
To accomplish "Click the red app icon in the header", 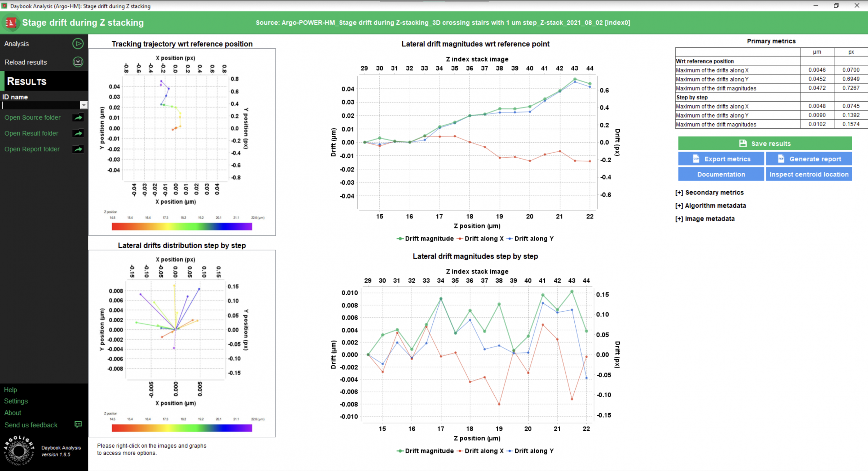I will 11,23.
